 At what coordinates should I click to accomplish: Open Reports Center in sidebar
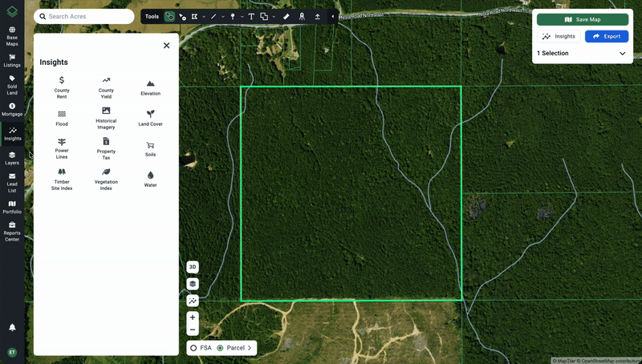[x=12, y=232]
